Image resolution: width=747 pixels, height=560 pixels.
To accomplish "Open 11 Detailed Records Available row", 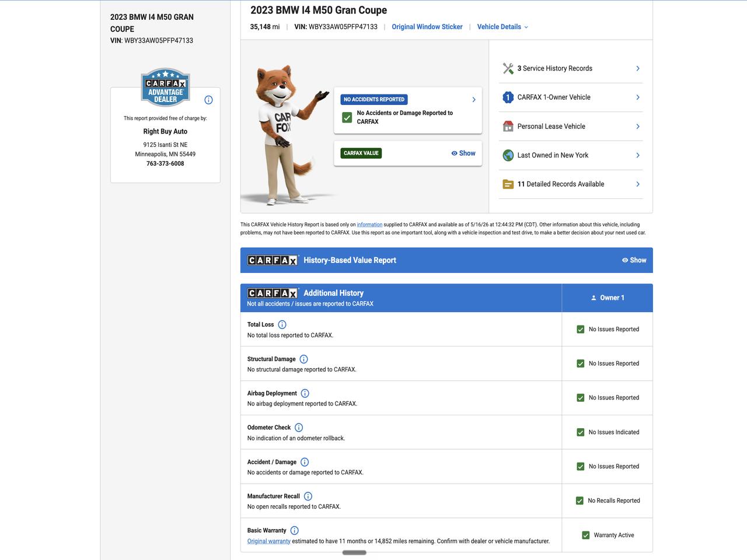I will pos(571,184).
